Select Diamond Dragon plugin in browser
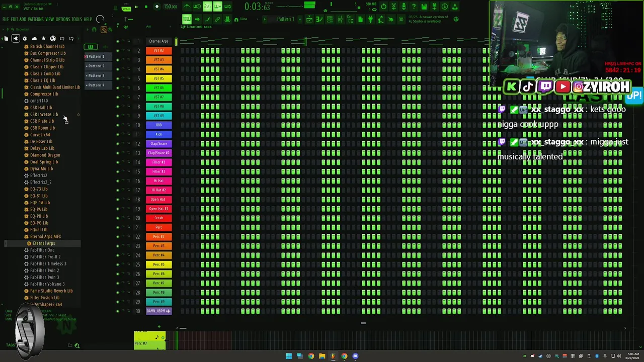This screenshot has width=644, height=362. pyautogui.click(x=45, y=155)
